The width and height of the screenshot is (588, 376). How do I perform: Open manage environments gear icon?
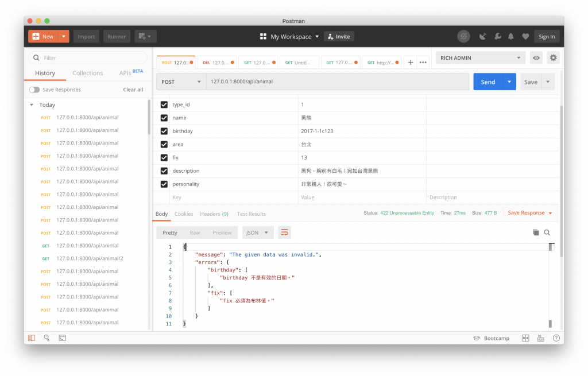point(553,58)
